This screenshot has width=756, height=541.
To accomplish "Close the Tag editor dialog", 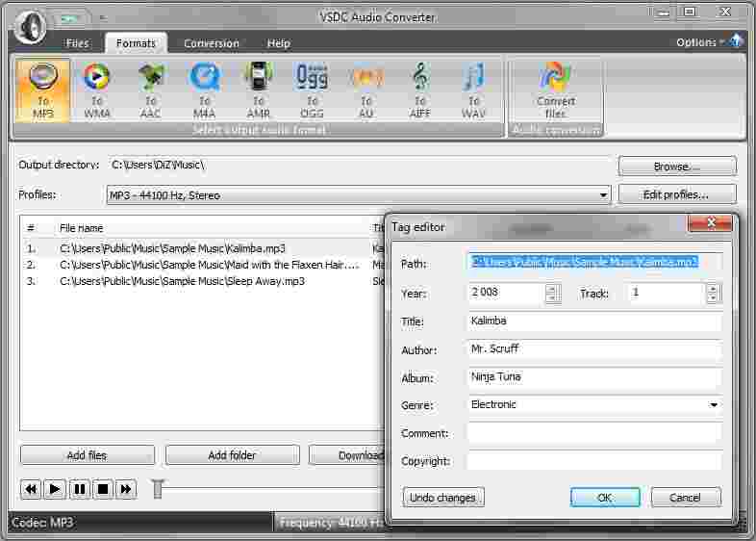I will (x=711, y=222).
